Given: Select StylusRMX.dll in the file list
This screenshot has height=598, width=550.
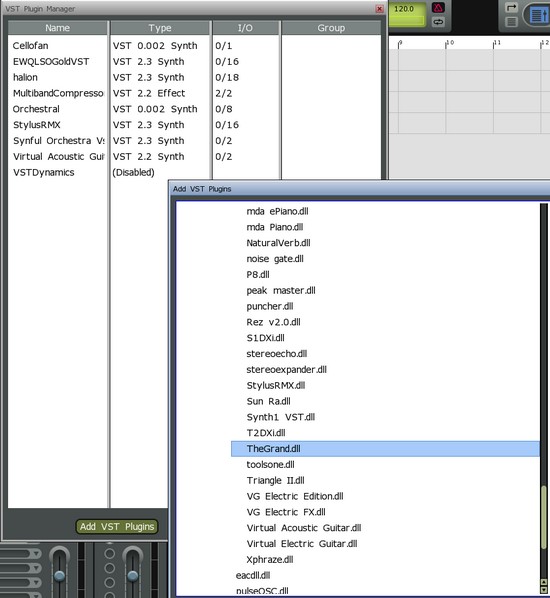Looking at the screenshot, I should tap(276, 386).
